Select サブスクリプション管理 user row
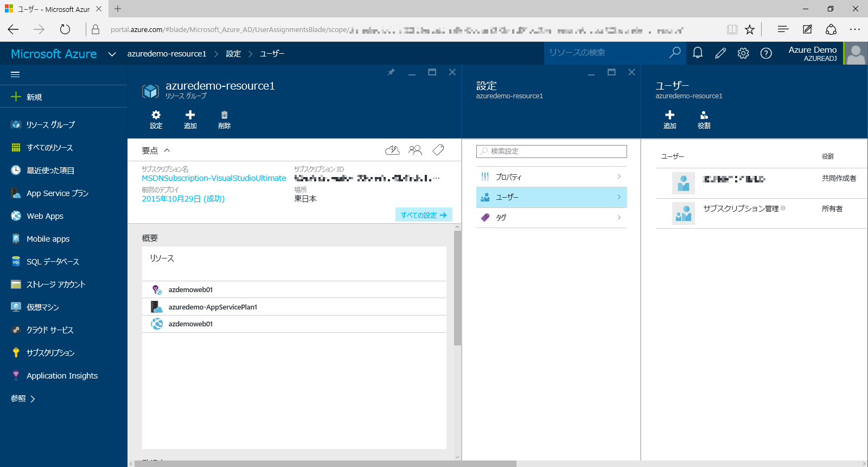This screenshot has width=868, height=467. (762, 213)
